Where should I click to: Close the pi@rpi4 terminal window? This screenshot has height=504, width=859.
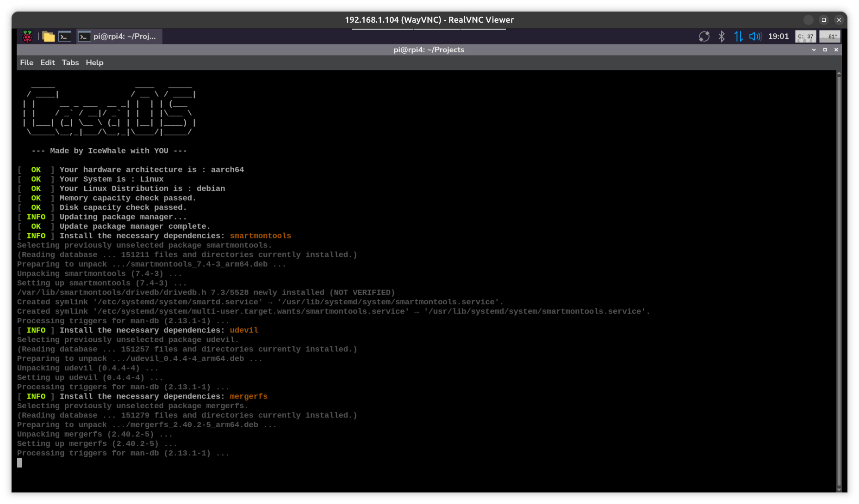[836, 50]
